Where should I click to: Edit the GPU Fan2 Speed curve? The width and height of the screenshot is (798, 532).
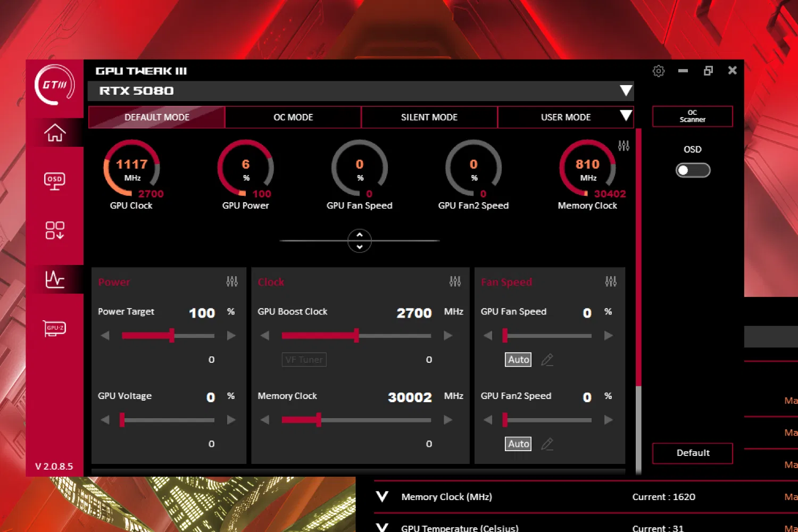547,444
